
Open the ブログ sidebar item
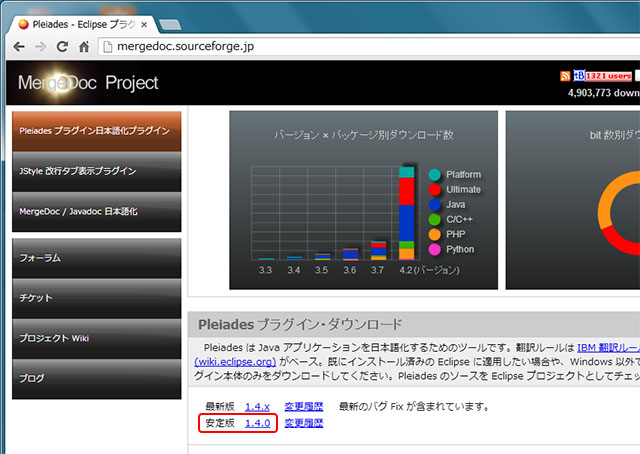(x=97, y=379)
